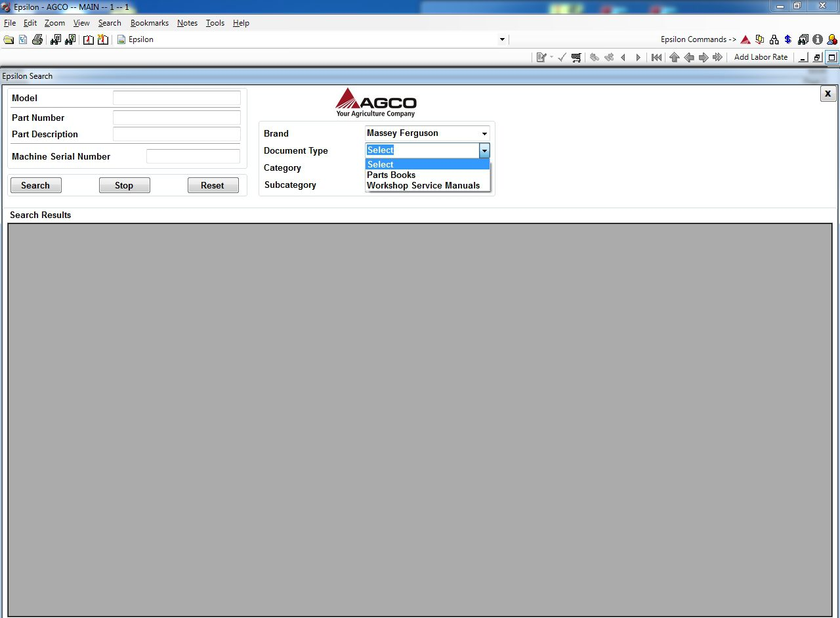Click the printer icon in toolbar
This screenshot has height=618, width=840.
tap(37, 39)
